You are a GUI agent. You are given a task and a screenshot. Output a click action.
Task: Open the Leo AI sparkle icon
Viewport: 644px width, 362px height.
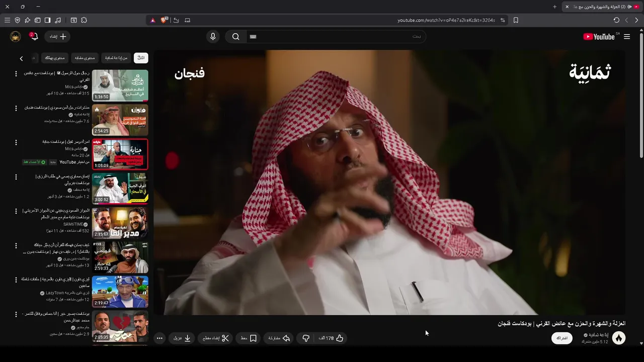coord(27,20)
